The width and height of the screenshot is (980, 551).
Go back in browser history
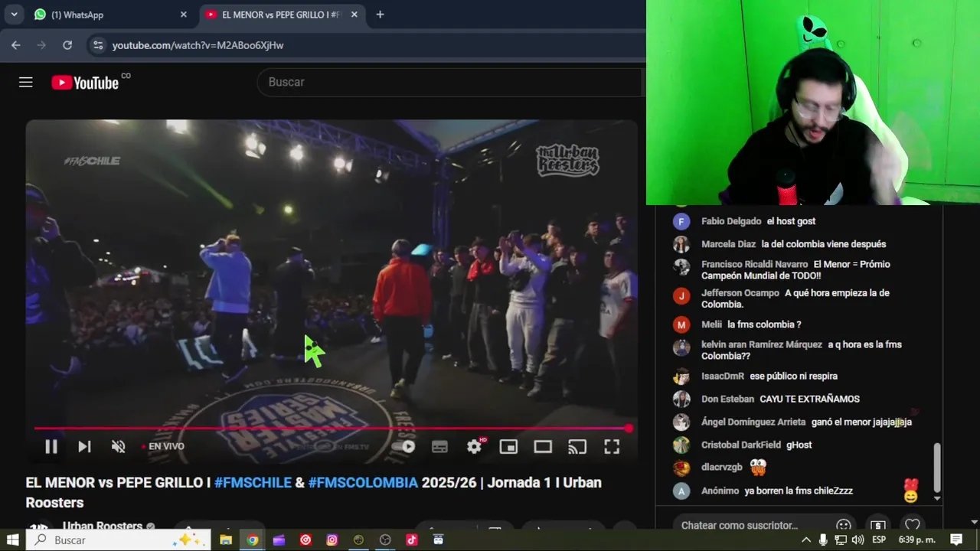[16, 45]
